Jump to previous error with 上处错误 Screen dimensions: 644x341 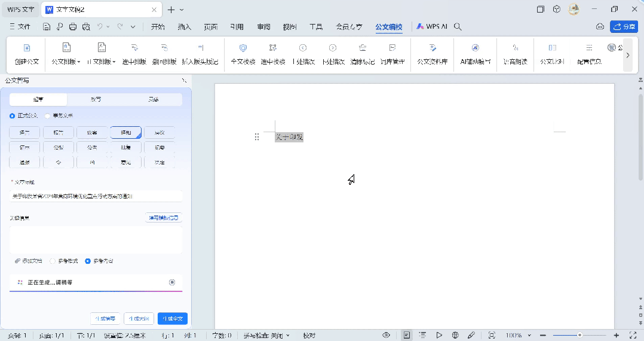click(303, 54)
